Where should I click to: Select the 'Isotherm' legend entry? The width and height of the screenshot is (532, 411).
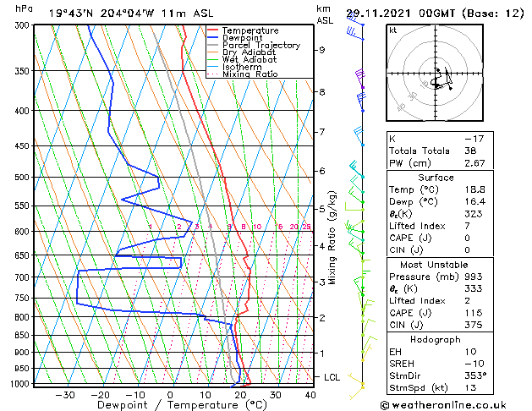(242, 67)
